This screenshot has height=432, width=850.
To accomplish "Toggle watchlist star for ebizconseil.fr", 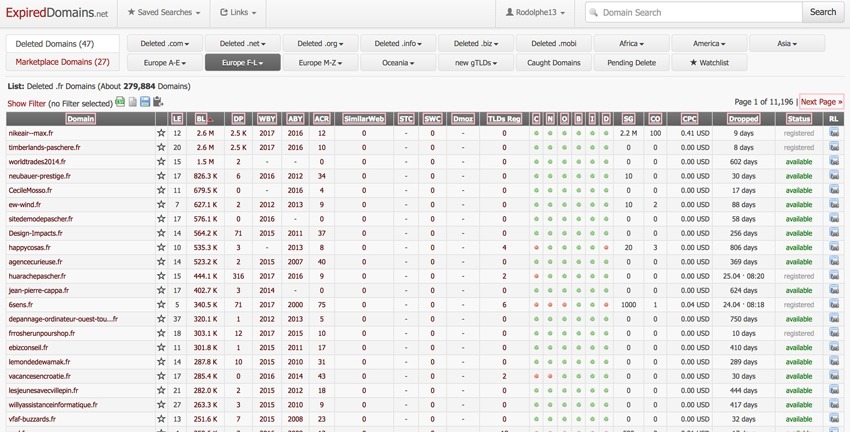I will pos(161,347).
